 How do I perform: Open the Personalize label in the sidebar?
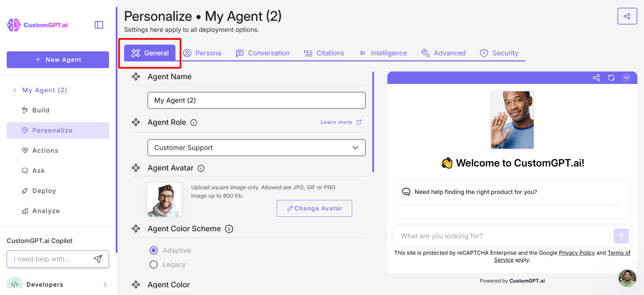pos(52,130)
